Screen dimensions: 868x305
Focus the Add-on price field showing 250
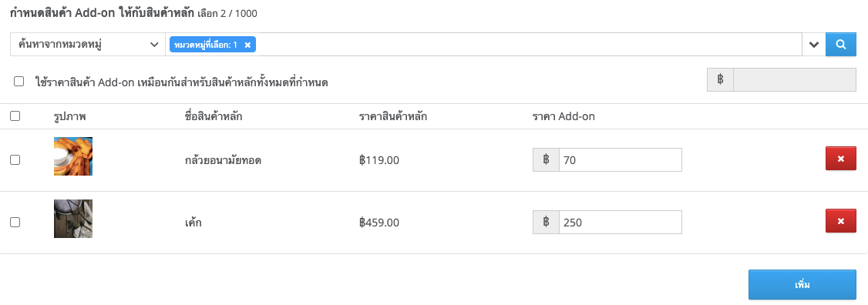(620, 222)
